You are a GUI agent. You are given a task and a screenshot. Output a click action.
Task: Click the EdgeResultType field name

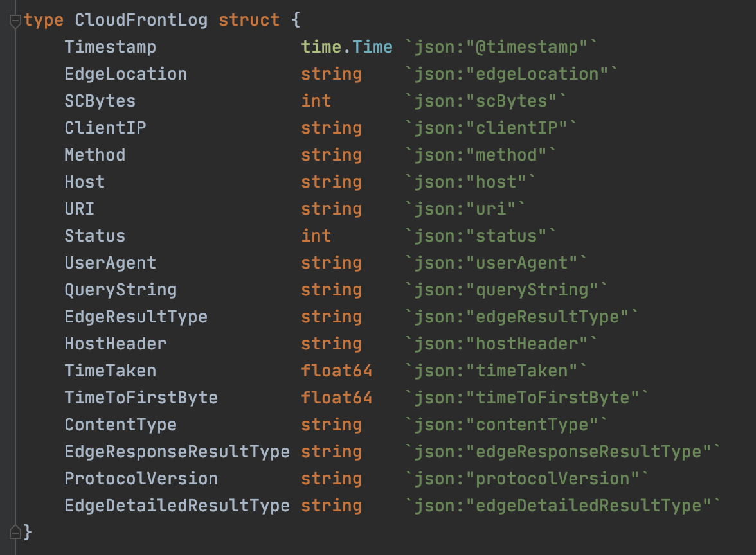point(136,317)
